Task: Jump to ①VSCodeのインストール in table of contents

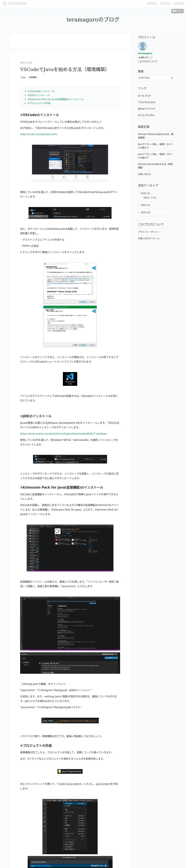Action: point(41,91)
